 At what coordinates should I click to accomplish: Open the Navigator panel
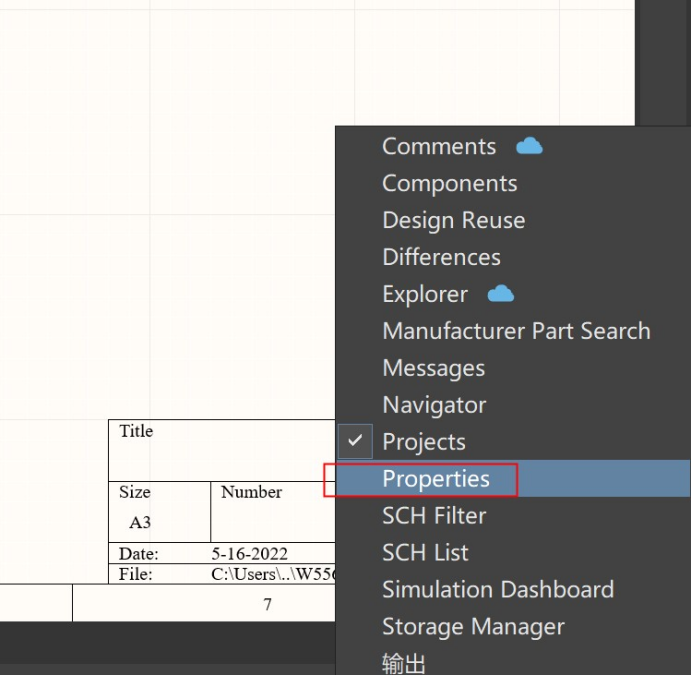pyautogui.click(x=434, y=406)
